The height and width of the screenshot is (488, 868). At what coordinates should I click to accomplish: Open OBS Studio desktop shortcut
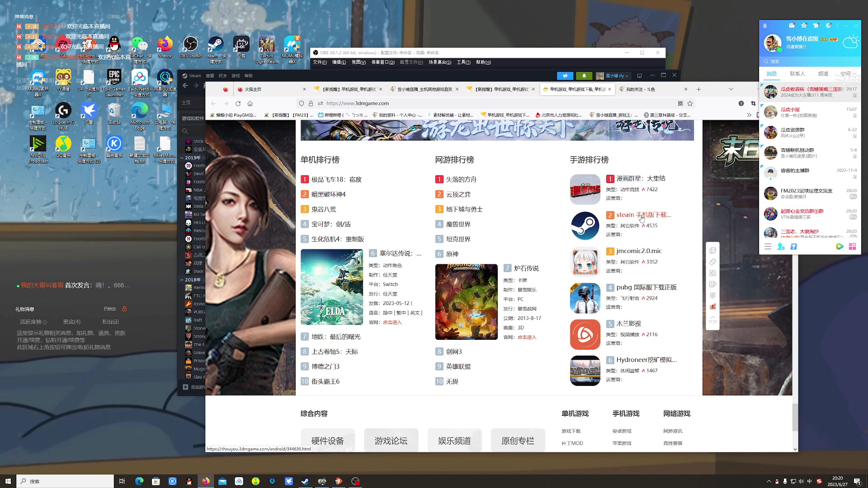point(190,47)
